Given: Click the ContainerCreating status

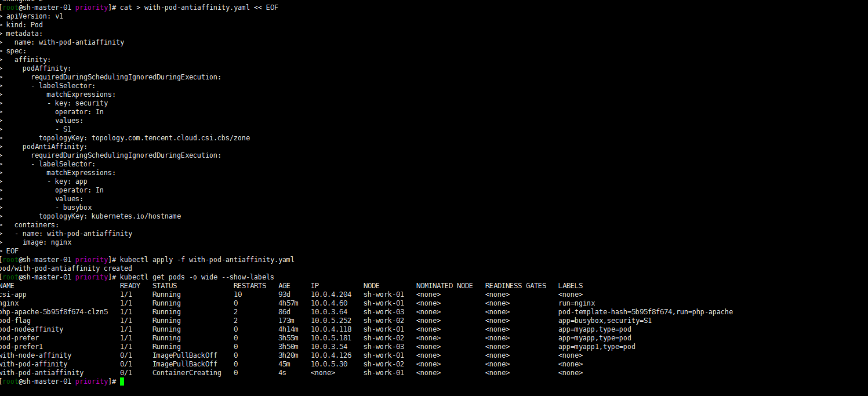Looking at the screenshot, I should pos(187,373).
